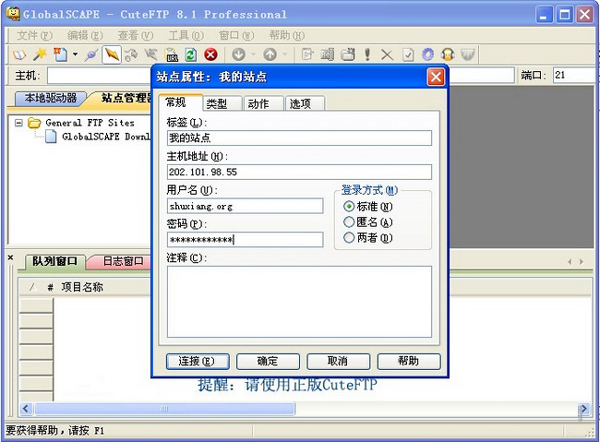Open the dropdown arrow beside the new-item icon

coord(74,54)
